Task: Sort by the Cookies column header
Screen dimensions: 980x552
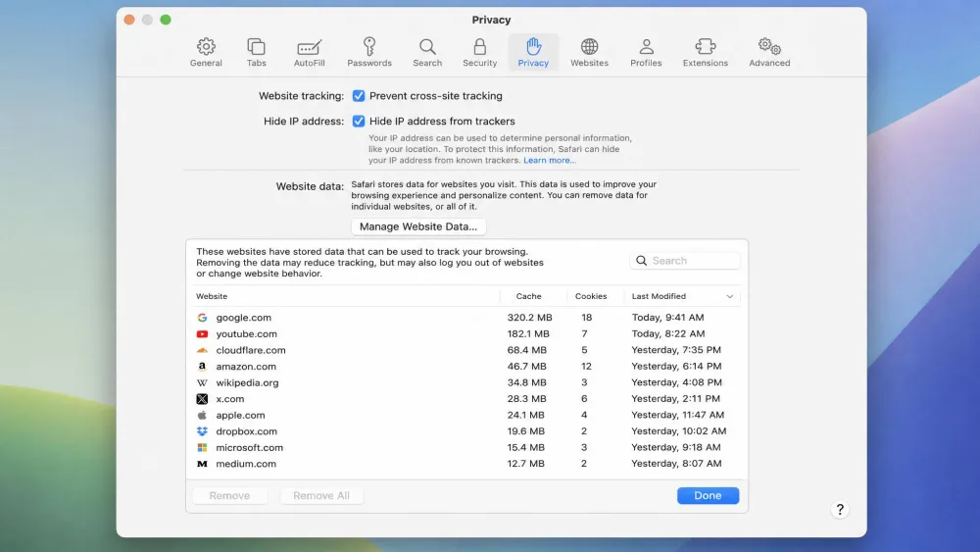Action: coord(591,296)
